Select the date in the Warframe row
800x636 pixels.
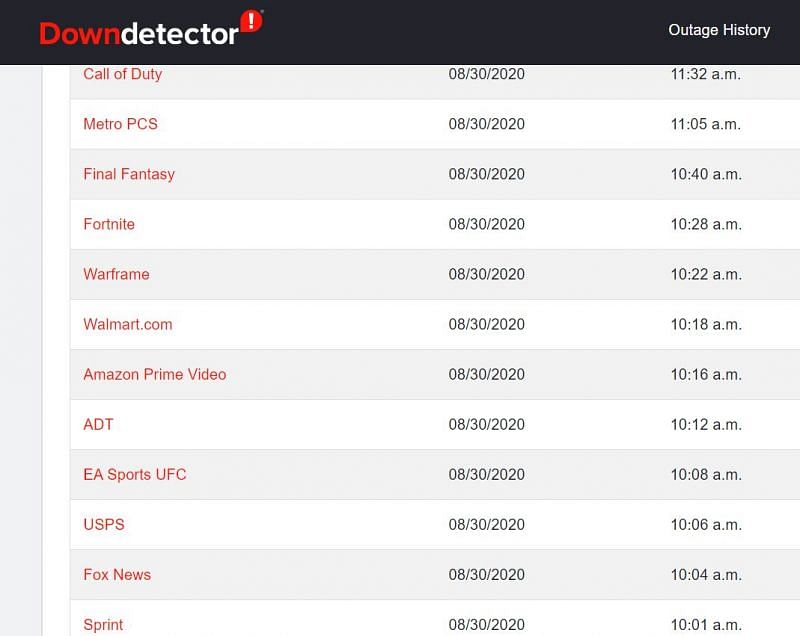click(x=487, y=274)
